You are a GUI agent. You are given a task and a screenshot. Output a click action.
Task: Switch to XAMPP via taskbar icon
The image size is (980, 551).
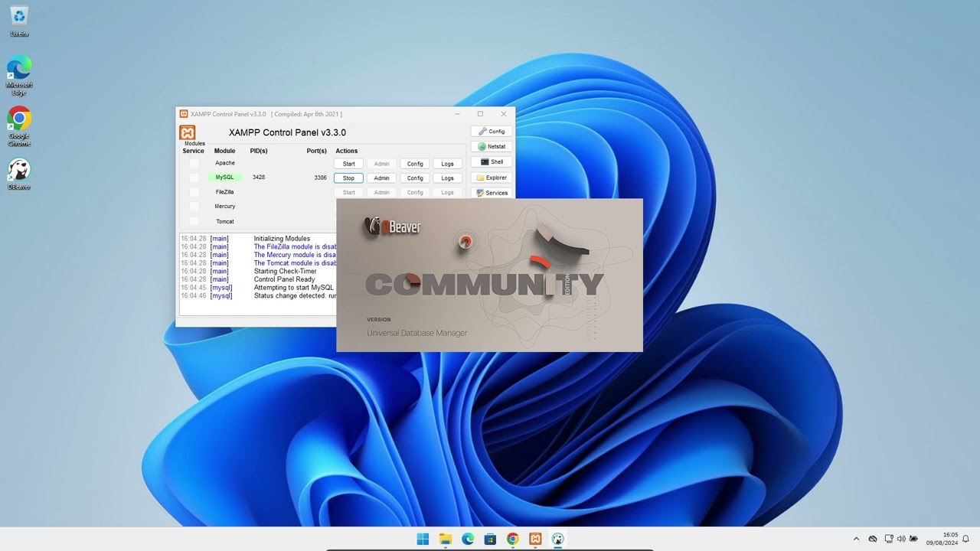(x=535, y=539)
